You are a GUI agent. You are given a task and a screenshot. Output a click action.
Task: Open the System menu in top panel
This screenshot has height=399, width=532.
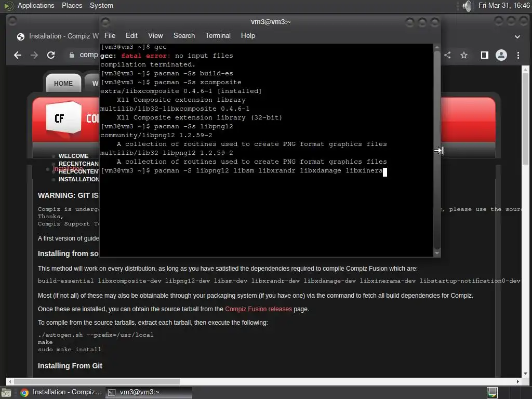click(x=101, y=5)
